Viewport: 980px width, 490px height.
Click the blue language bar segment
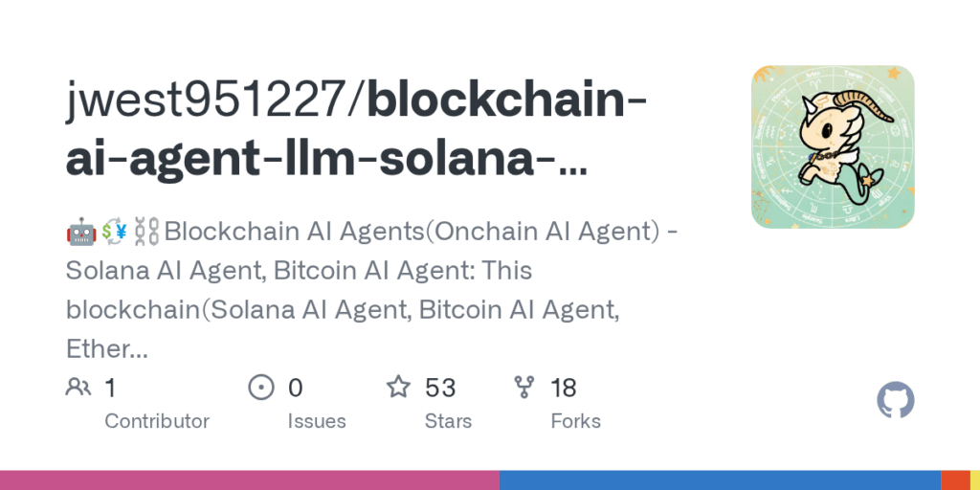click(720, 480)
